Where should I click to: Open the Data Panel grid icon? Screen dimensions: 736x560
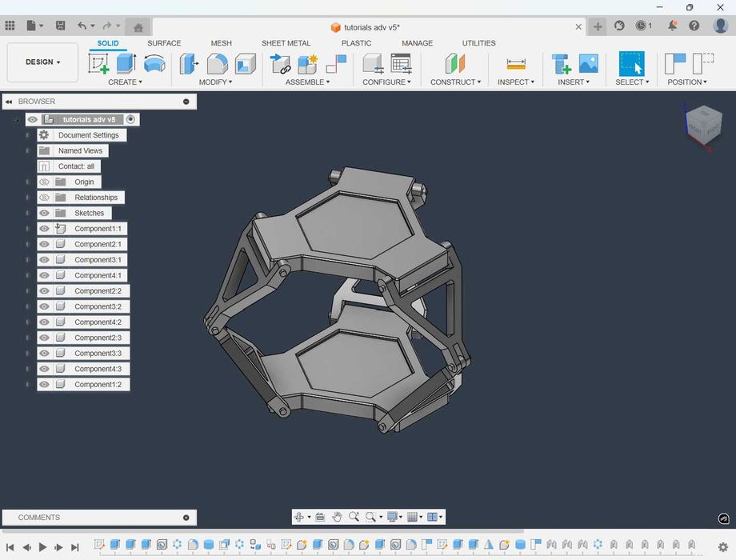pyautogui.click(x=10, y=26)
